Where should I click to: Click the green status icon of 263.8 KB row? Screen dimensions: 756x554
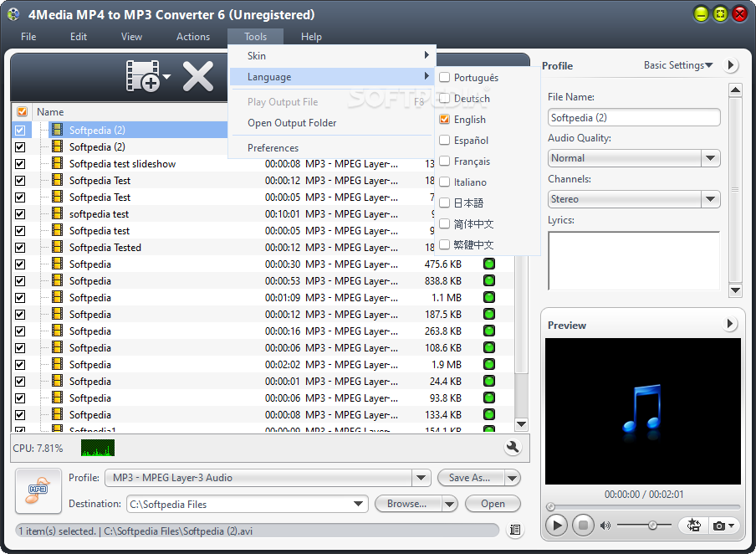(489, 331)
